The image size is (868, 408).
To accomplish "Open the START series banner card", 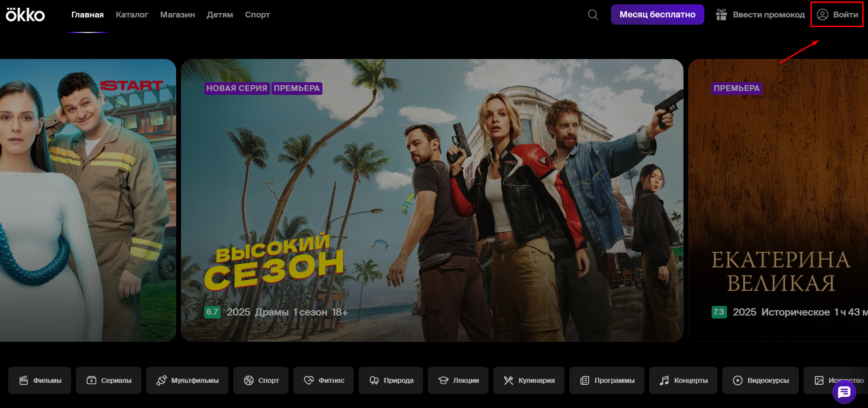I will pos(88,200).
